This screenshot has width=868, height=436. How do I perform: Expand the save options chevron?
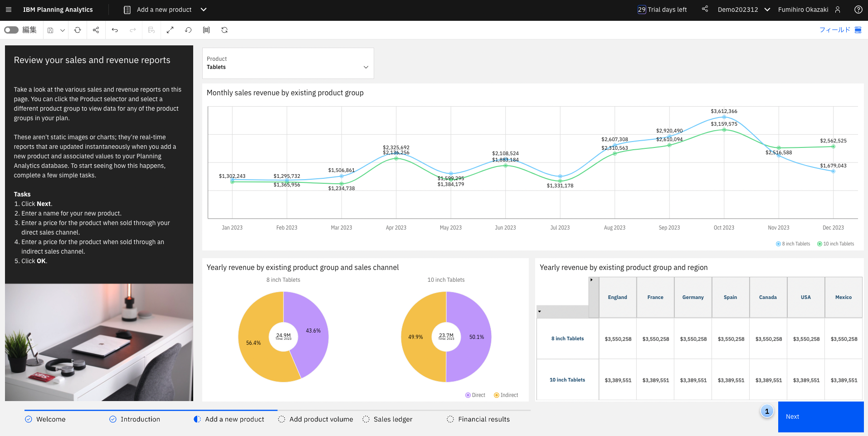point(63,30)
